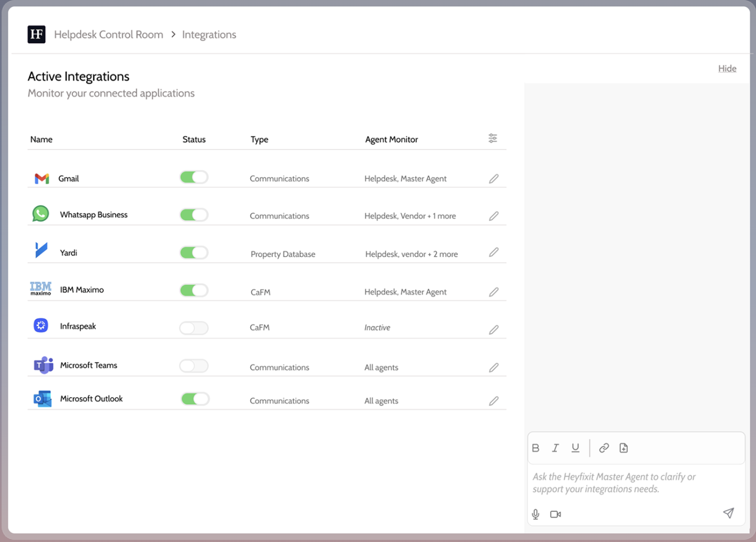Select the Microsoft Outlook name
The height and width of the screenshot is (542, 756).
91,399
